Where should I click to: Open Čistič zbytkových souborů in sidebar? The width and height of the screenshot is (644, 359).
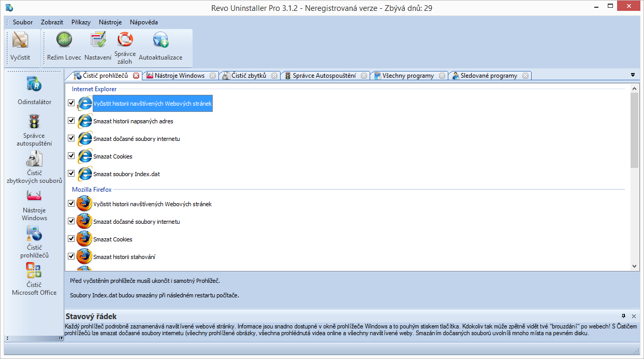(x=35, y=167)
